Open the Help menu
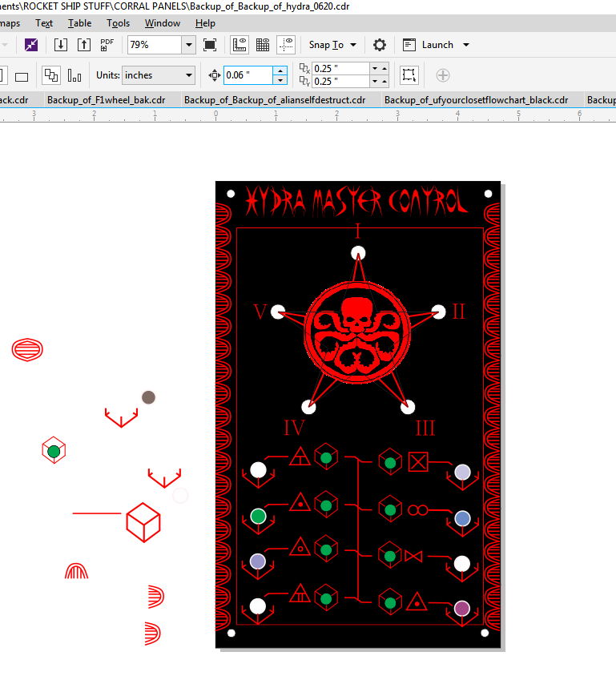Viewport: 616px width, 692px height. click(205, 23)
